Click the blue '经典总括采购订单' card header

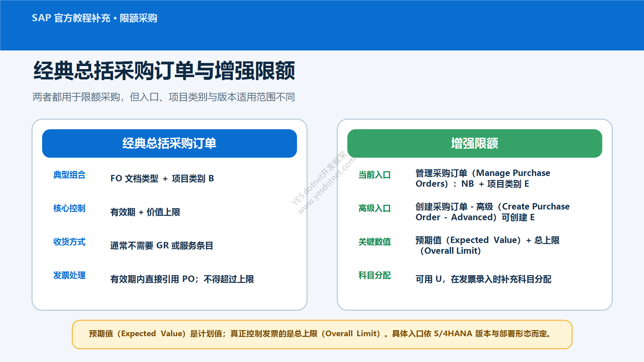(169, 143)
